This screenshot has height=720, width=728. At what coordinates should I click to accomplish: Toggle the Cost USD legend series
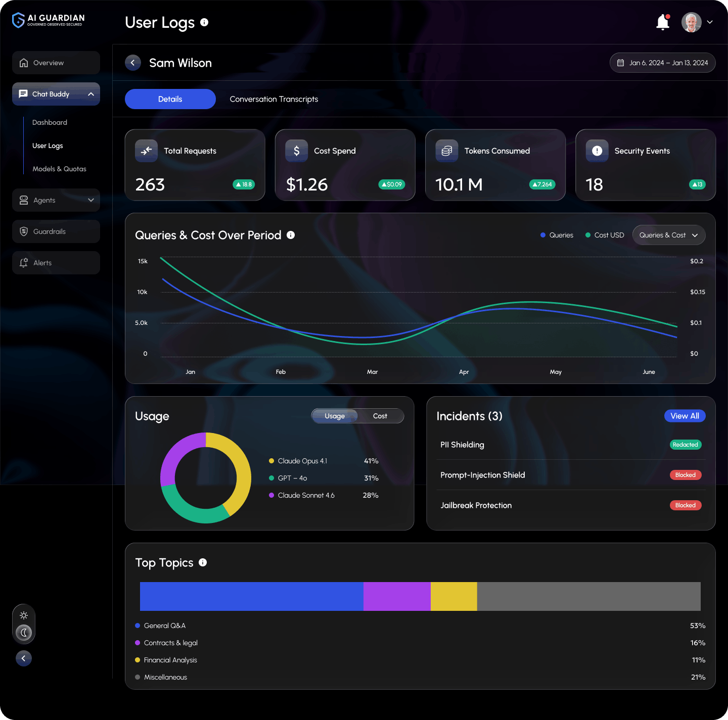click(605, 235)
